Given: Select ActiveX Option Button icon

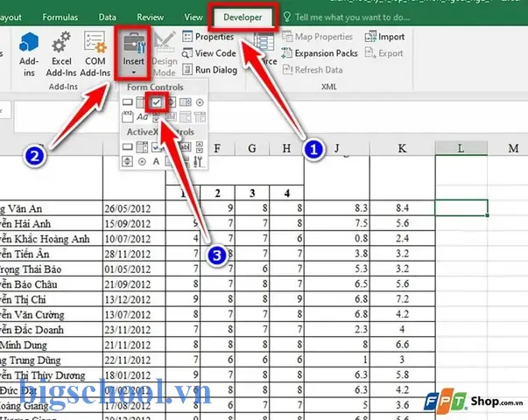Looking at the screenshot, I should (x=142, y=162).
